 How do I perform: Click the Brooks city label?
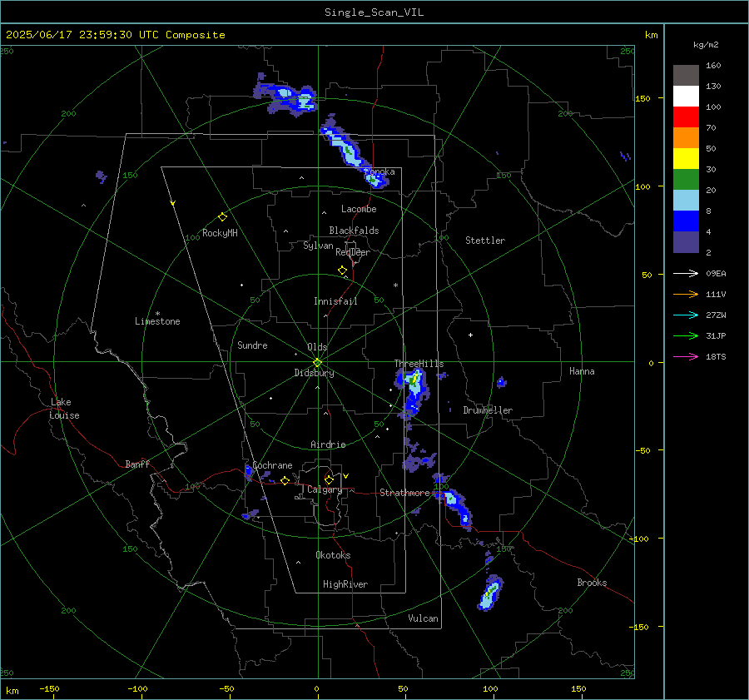pyautogui.click(x=592, y=583)
